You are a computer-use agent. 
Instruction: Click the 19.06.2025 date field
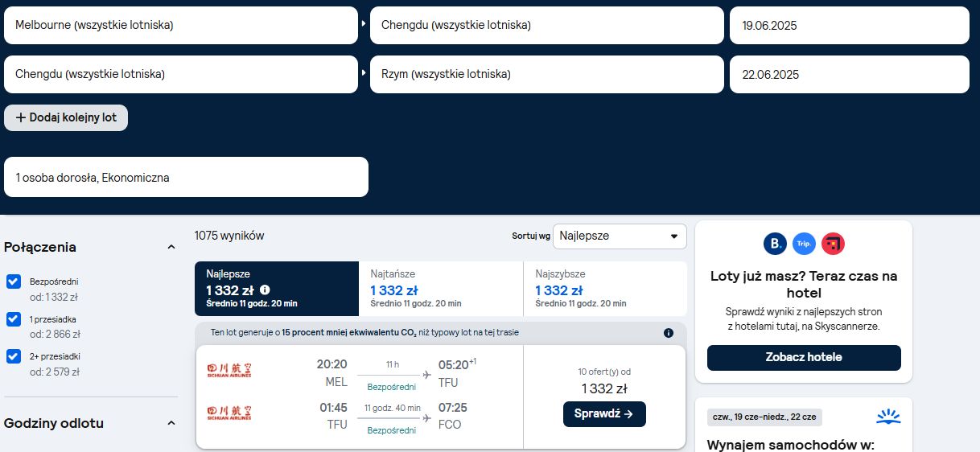coord(850,26)
